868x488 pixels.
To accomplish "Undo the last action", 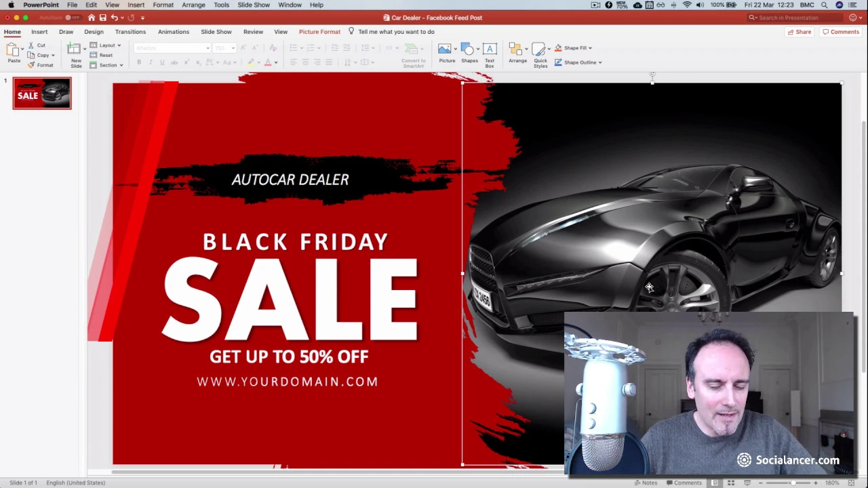I will click(x=114, y=18).
